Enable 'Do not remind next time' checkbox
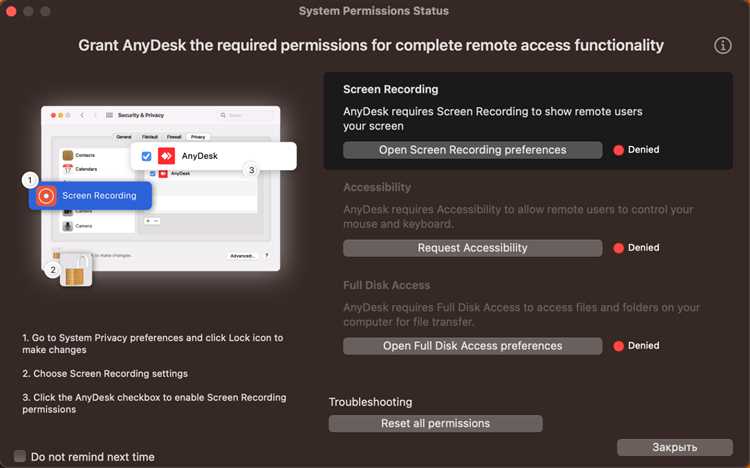The image size is (750, 468). 20,456
